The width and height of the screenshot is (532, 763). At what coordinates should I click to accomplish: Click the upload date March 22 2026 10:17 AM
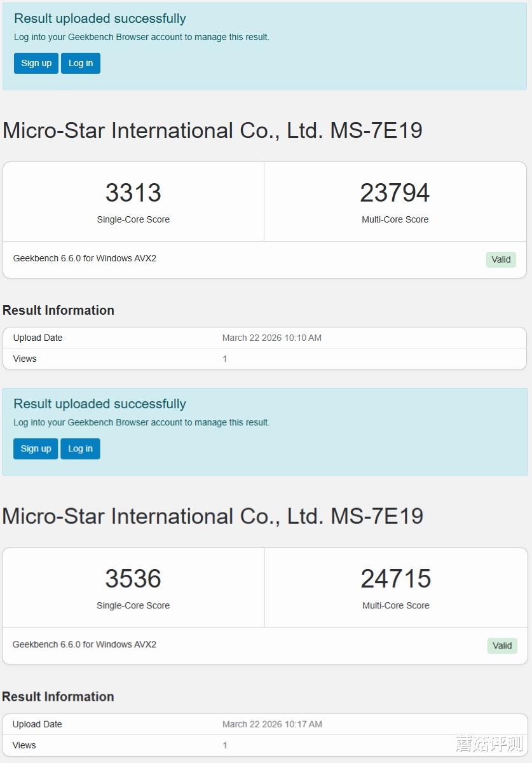272,724
